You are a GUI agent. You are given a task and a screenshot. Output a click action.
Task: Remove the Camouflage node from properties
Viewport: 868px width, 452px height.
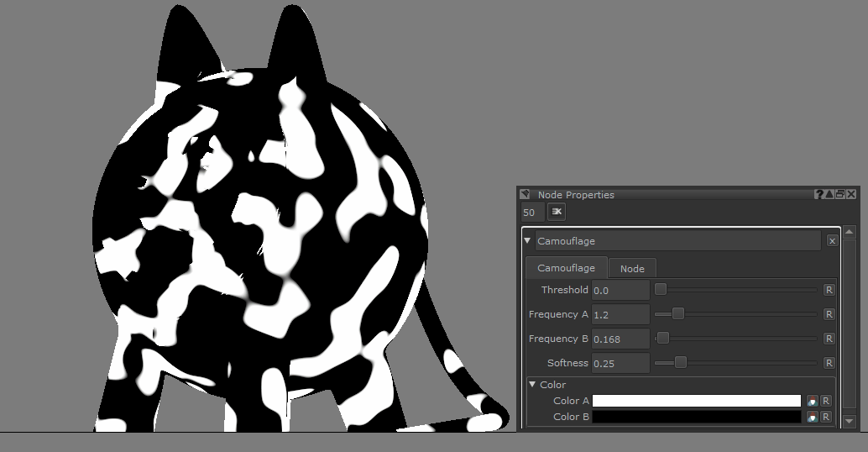(x=832, y=241)
